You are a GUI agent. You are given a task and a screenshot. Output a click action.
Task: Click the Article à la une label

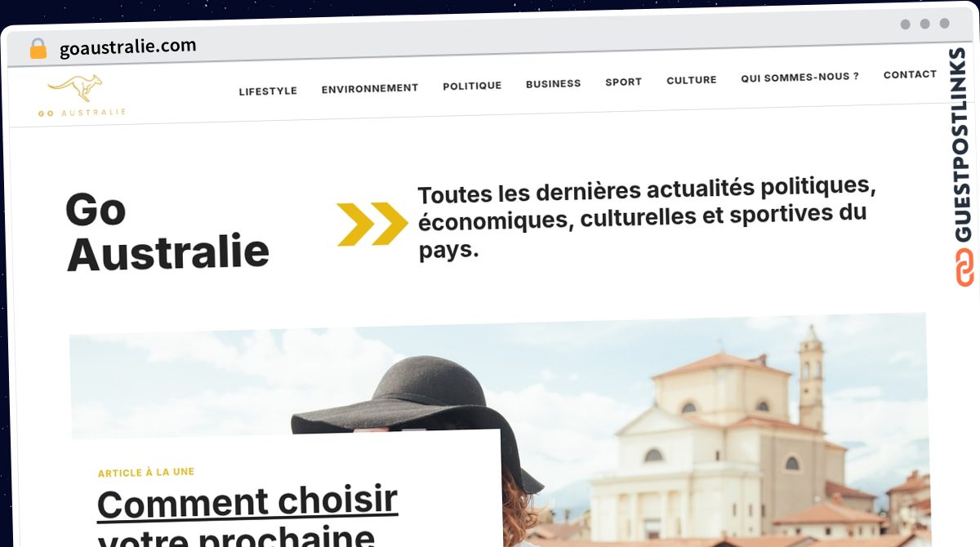(x=146, y=473)
